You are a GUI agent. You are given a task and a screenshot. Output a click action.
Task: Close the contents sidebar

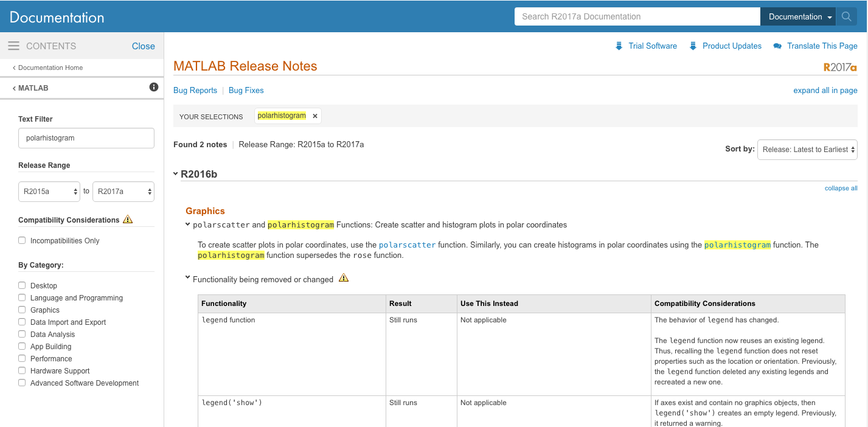click(144, 46)
